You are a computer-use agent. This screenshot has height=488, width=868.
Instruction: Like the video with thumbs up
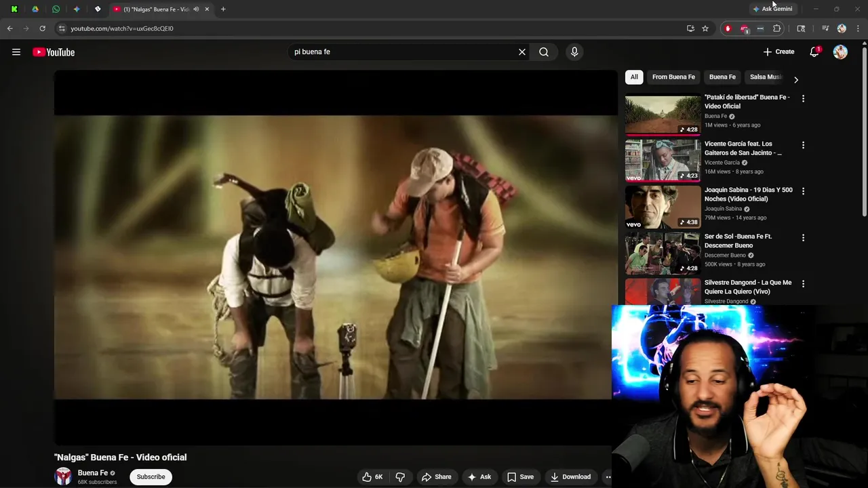372,477
